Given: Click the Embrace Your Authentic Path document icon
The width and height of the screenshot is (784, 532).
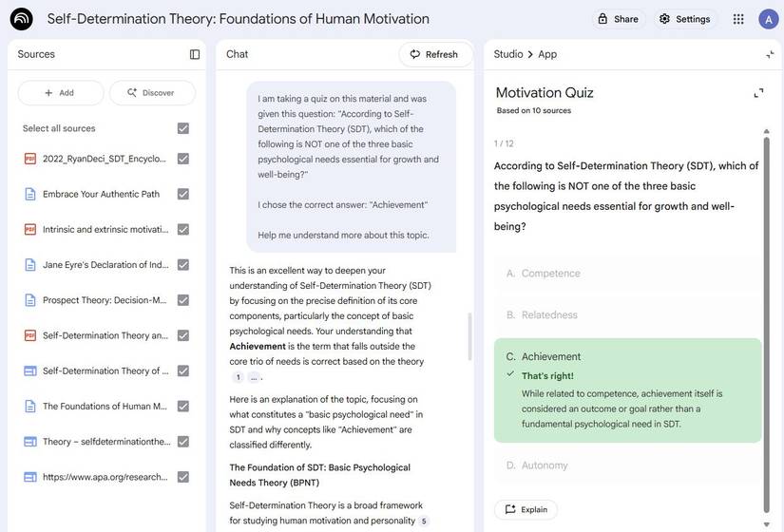Looking at the screenshot, I should point(29,194).
